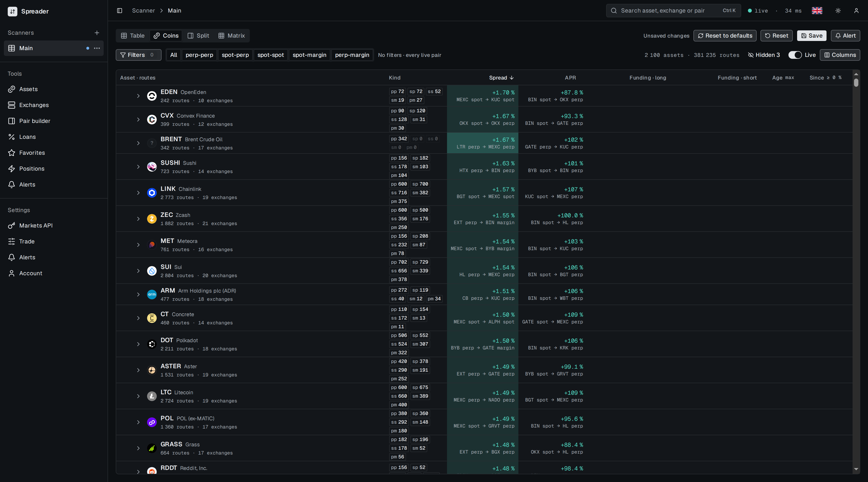Click Reset to defaults button

(725, 36)
